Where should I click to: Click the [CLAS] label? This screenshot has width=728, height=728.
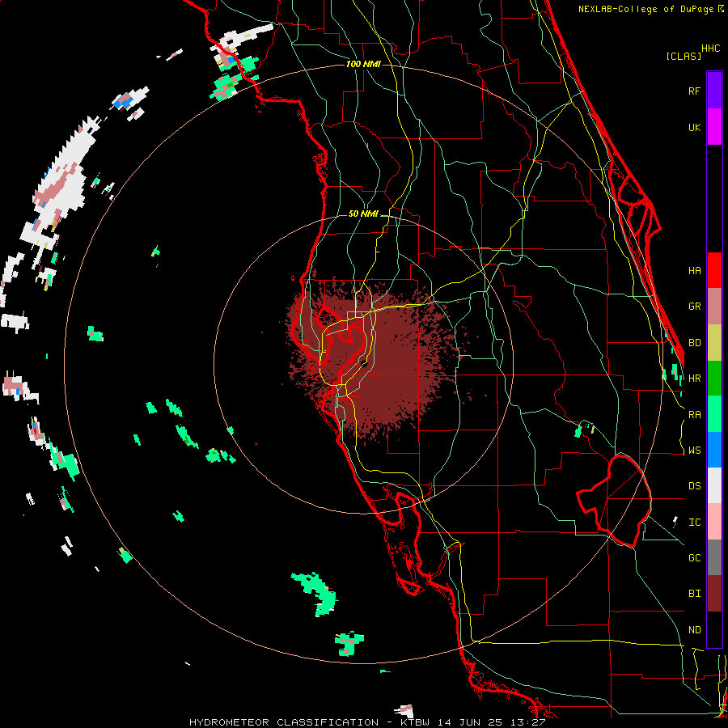click(684, 57)
